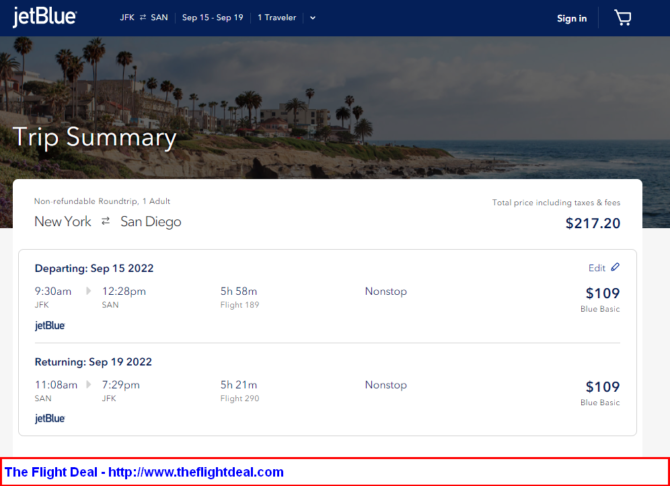Click the San Diego coastline banner image

tap(335, 107)
